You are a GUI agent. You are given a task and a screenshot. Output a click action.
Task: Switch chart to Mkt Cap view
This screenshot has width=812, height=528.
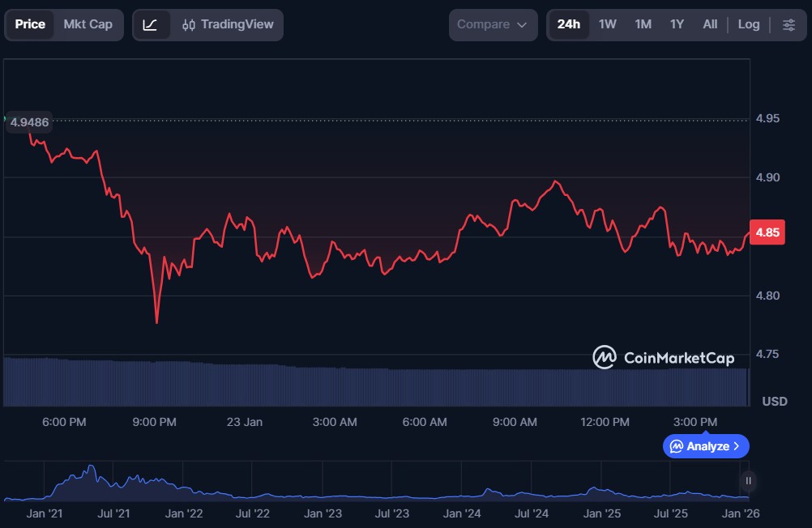tap(88, 24)
